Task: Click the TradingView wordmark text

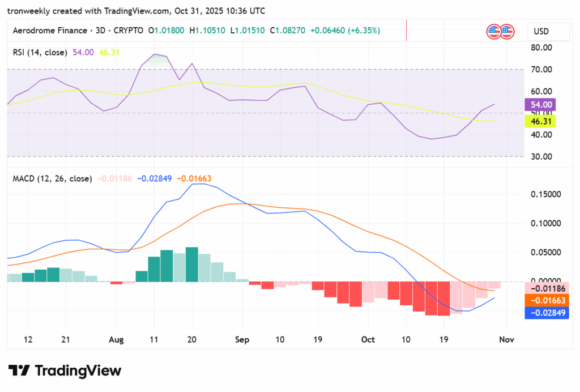Action: (78, 371)
